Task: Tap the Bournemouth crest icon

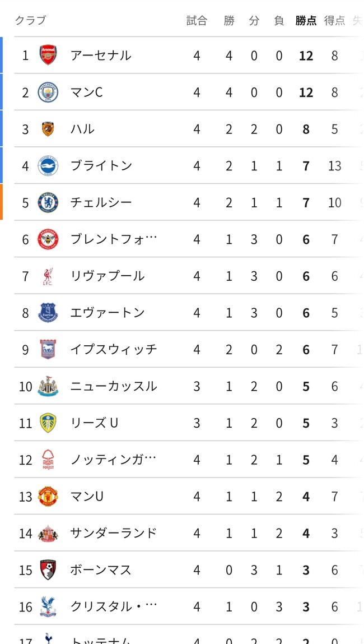Action: 48,570
